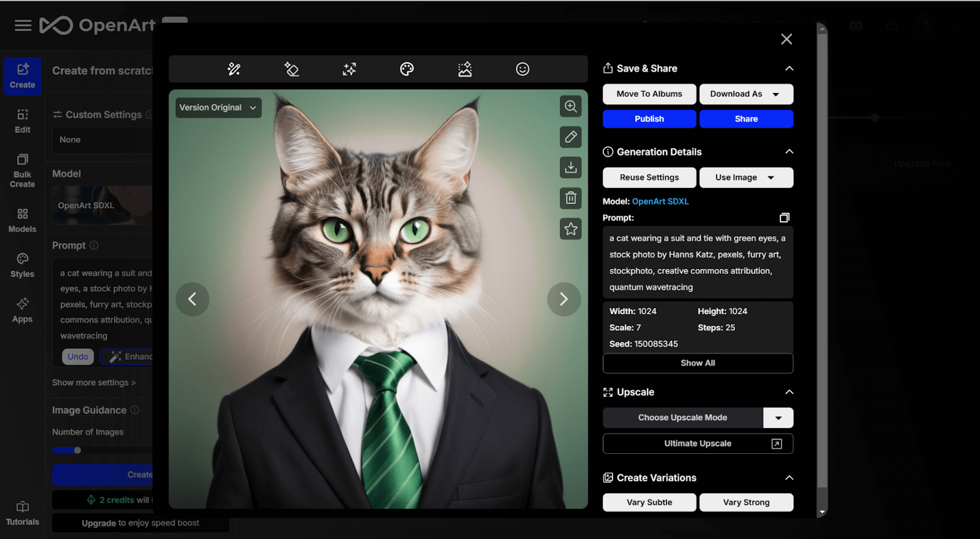Open the Download As dropdown
980x539 pixels.
point(746,94)
